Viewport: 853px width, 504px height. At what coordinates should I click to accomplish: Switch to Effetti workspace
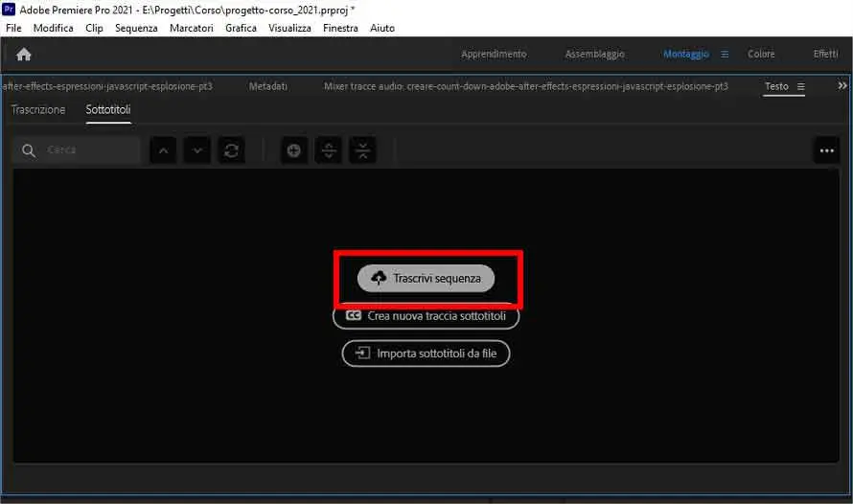pos(826,55)
